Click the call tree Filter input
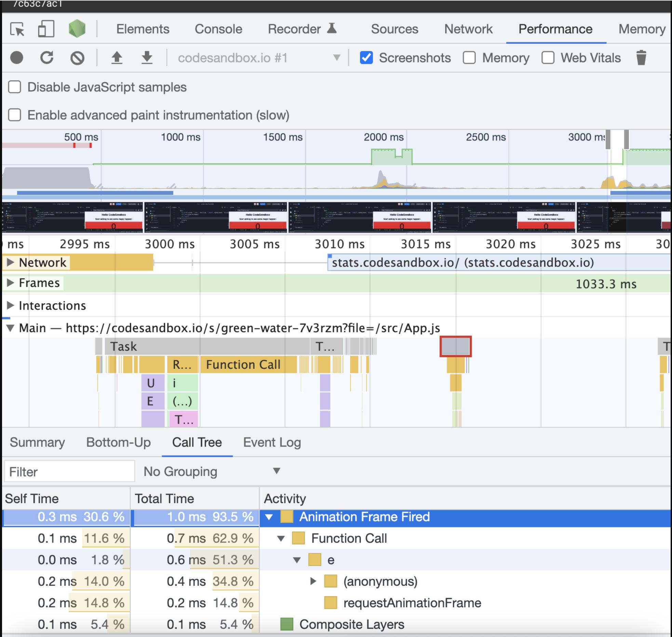This screenshot has height=637, width=672. point(70,472)
